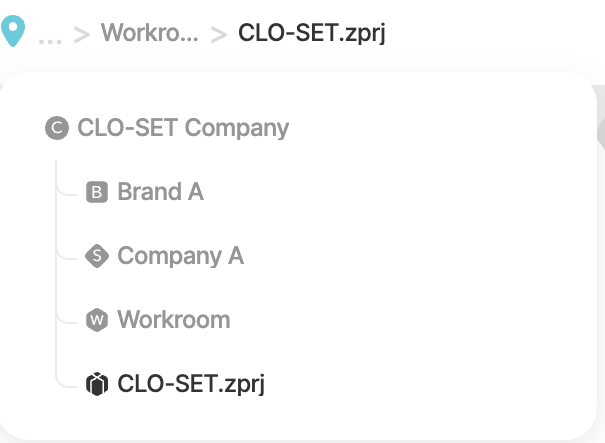
Task: Select CLO-SET.zprj in the breadcrumb path
Action: [312, 33]
